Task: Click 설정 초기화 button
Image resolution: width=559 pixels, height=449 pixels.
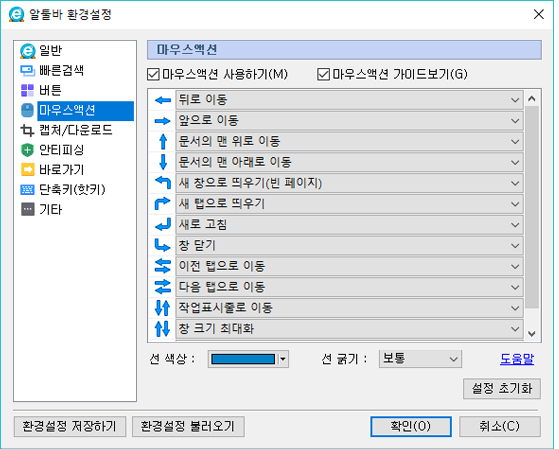Action: tap(502, 389)
